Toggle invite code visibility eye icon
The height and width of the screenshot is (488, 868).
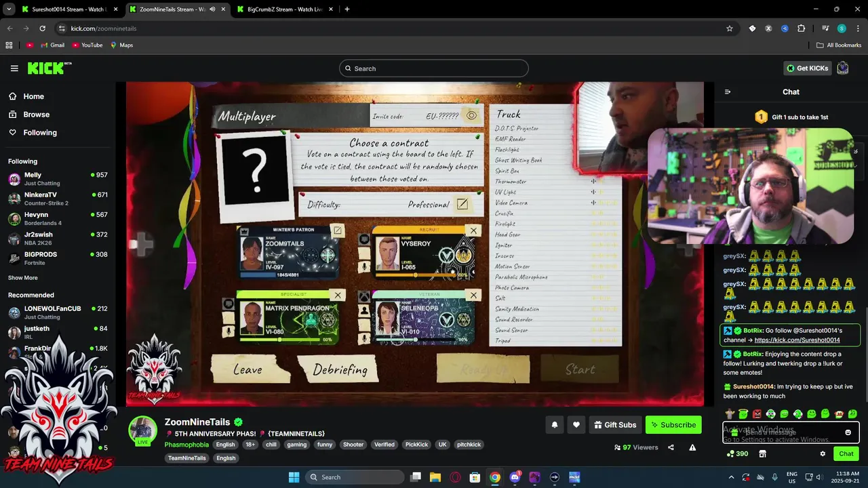tap(471, 116)
